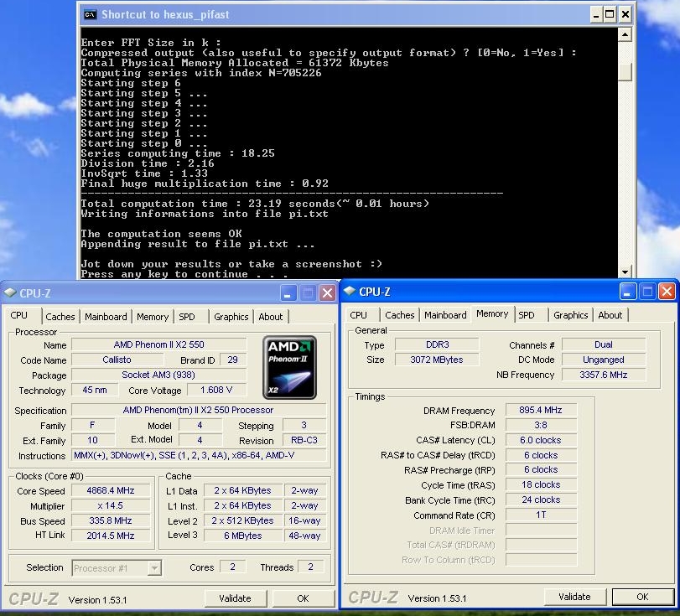Select SPD tab in the left CPU-Z window
This screenshot has height=616, width=680.
[x=186, y=317]
